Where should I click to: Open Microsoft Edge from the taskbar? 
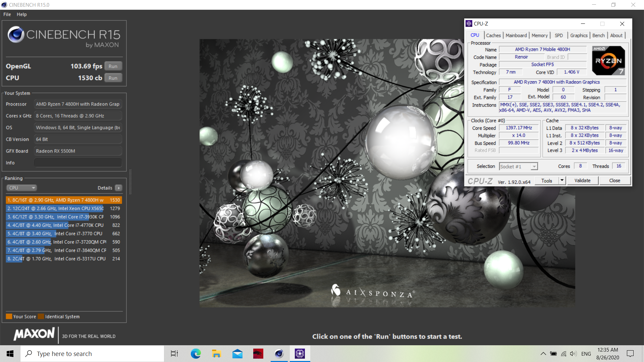[x=196, y=354]
